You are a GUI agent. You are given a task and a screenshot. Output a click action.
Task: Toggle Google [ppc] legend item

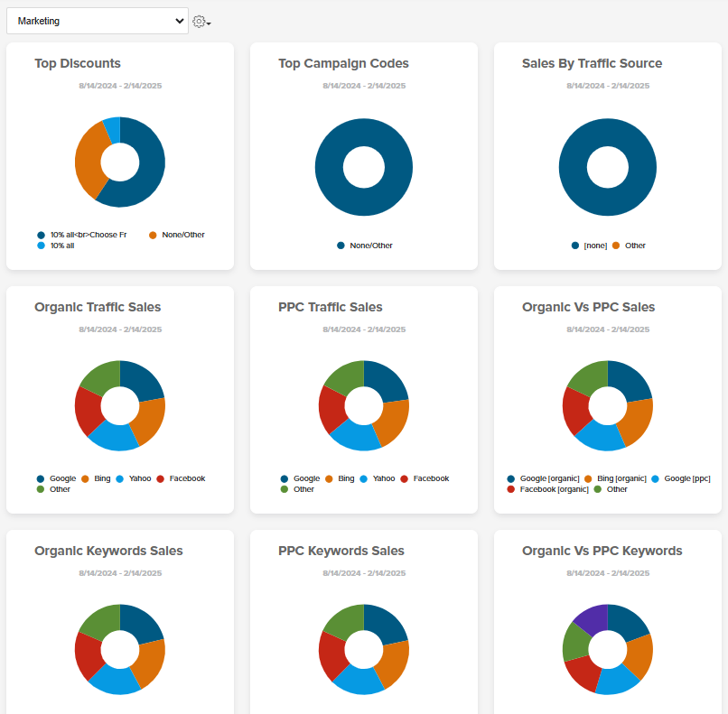(x=681, y=478)
